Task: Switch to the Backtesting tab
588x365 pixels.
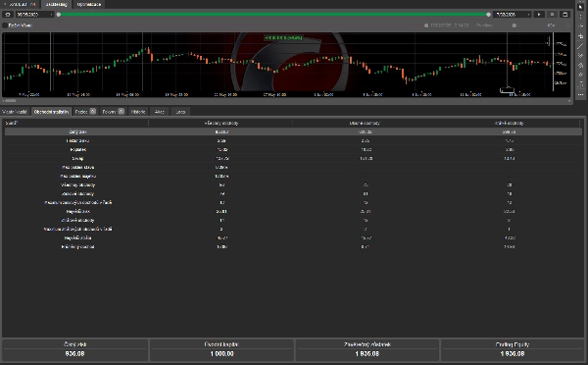Action: click(x=56, y=5)
